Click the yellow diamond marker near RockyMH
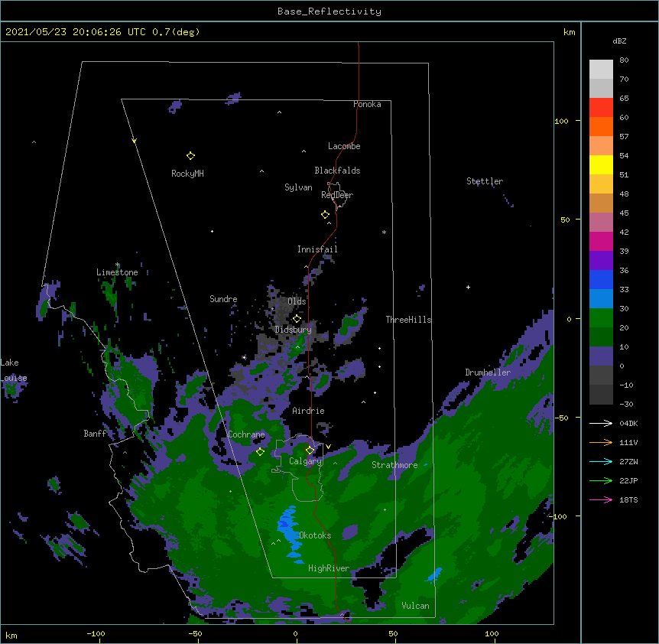659x644 pixels. coord(190,156)
